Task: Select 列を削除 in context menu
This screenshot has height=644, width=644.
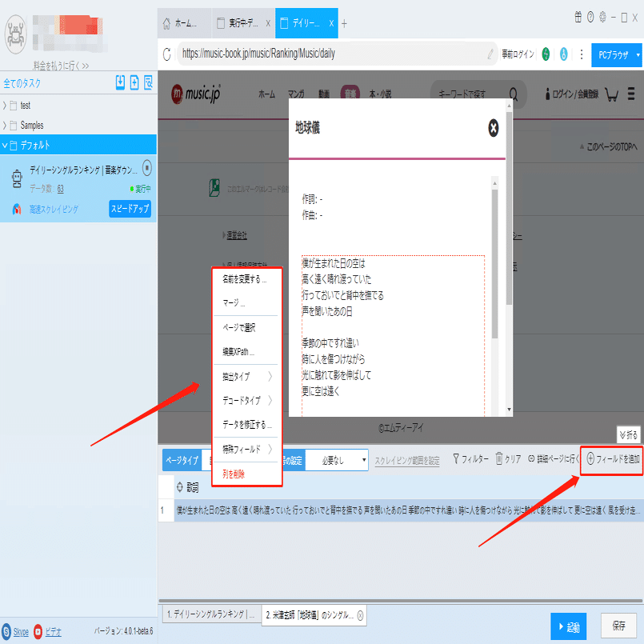Action: (x=234, y=474)
